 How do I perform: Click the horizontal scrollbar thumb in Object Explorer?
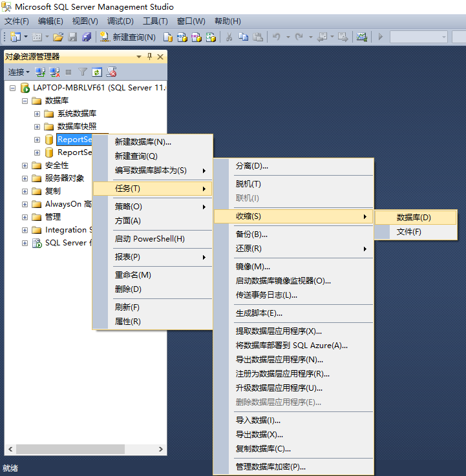click(70, 449)
